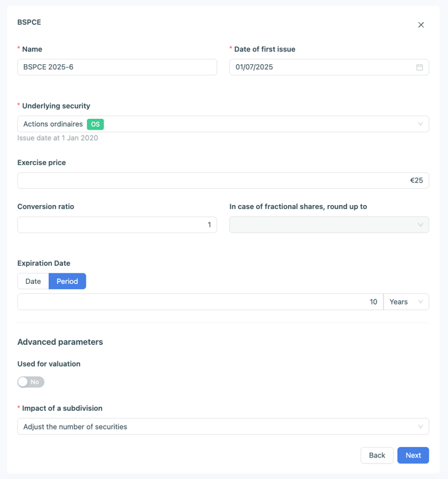Select the Date expiration option

click(x=33, y=281)
